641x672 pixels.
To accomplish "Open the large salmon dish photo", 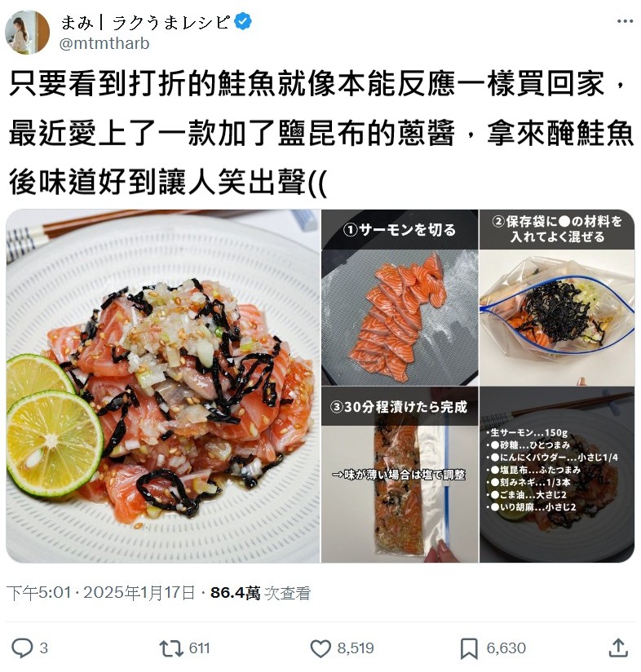I will coord(163,386).
